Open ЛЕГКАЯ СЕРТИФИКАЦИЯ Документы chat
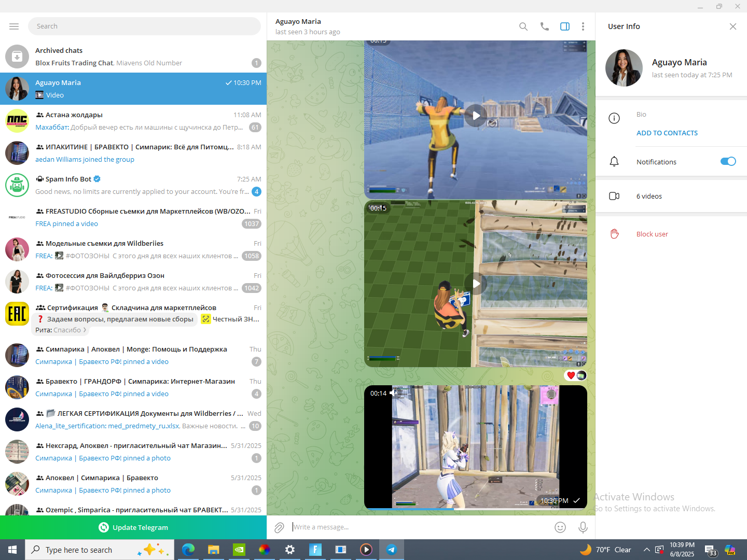The width and height of the screenshot is (747, 560). click(x=133, y=419)
